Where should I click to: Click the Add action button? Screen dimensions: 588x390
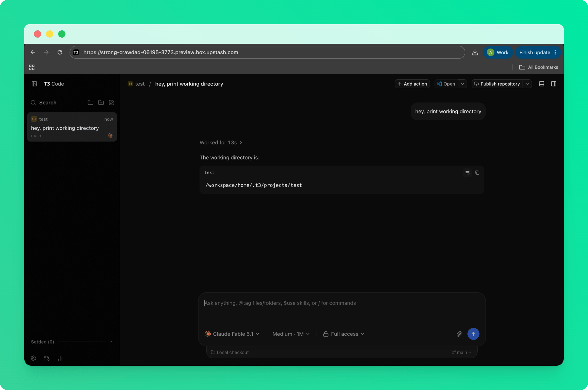(x=412, y=84)
